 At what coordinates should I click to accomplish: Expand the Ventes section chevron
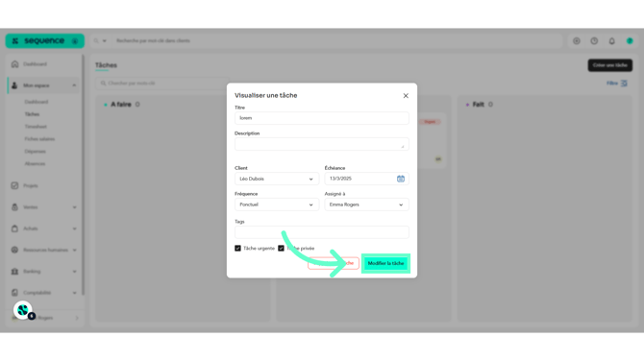pos(74,207)
